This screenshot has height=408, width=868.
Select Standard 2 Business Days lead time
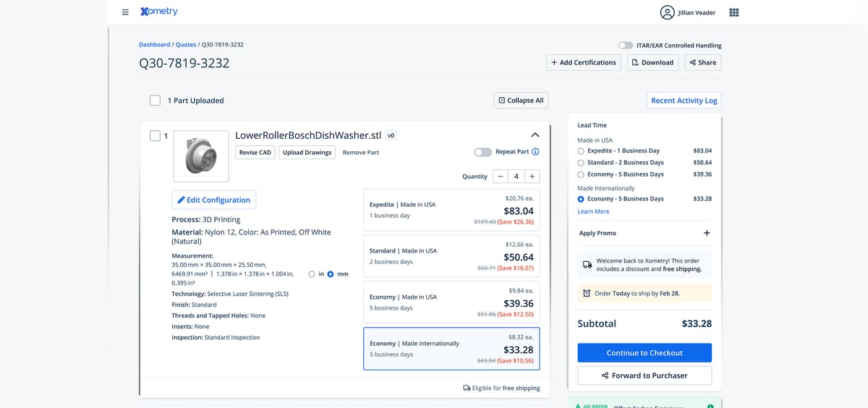(x=581, y=162)
